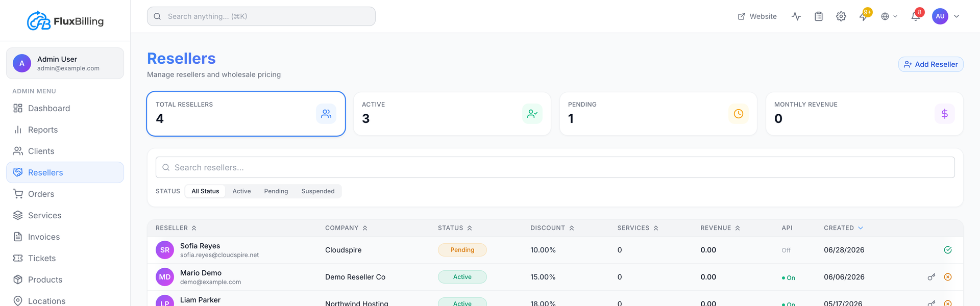Click the 10.00% discount value
The image size is (980, 306).
(x=543, y=250)
